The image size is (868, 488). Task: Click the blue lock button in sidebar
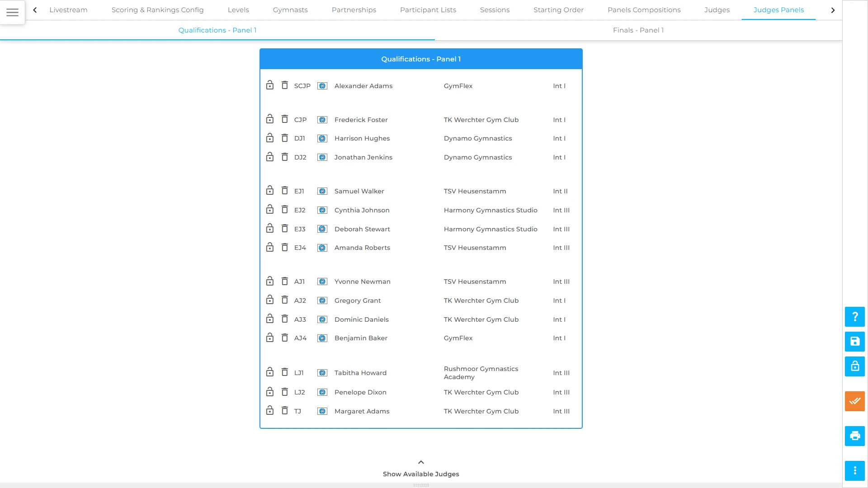(x=854, y=366)
